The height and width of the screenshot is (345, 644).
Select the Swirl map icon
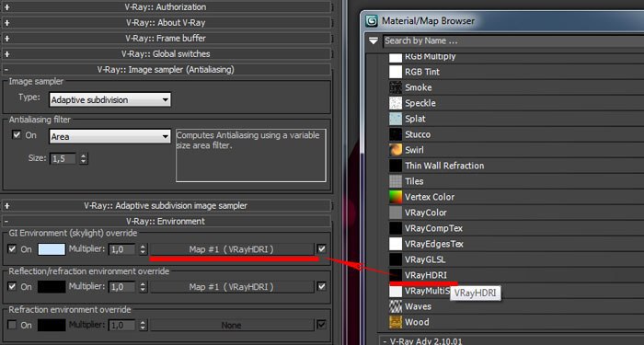(x=395, y=150)
